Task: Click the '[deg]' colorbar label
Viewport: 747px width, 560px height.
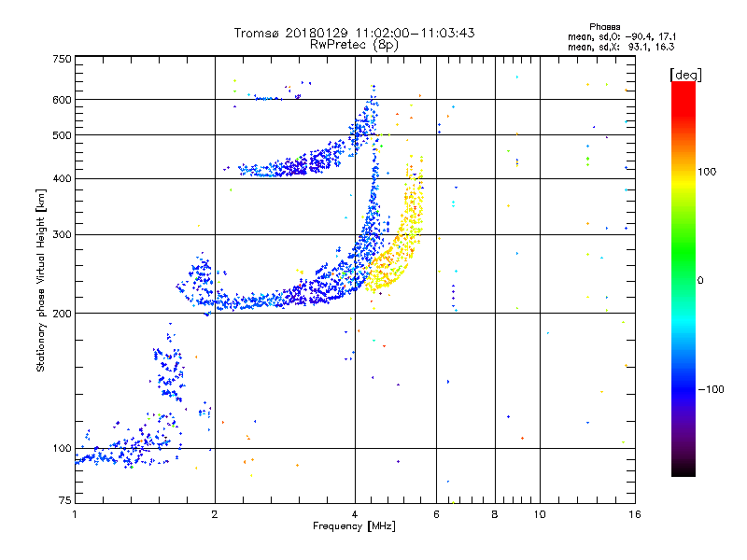Action: [686, 75]
